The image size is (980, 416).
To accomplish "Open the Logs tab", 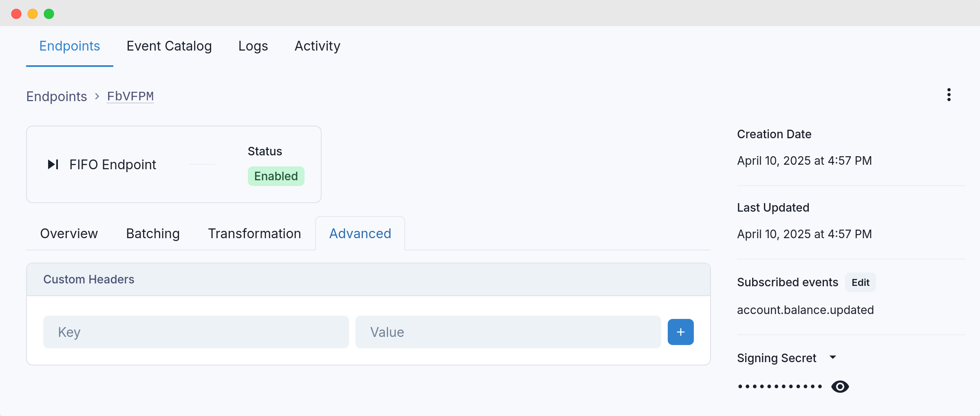I will (253, 46).
